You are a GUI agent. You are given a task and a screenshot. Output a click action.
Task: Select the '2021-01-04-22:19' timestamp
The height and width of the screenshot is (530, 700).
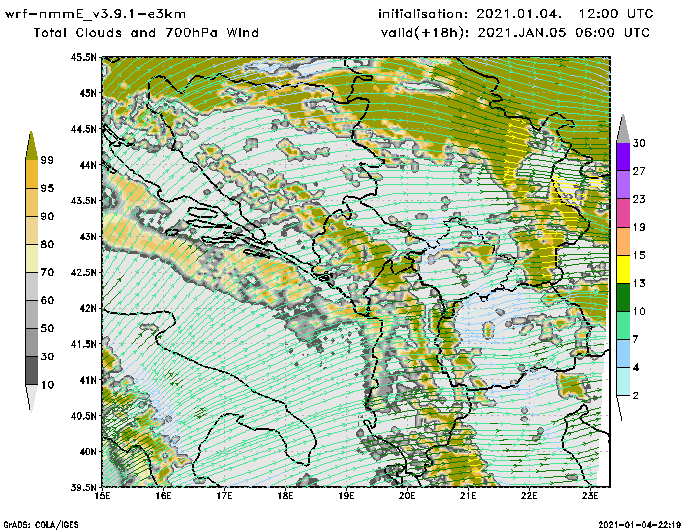[640, 525]
